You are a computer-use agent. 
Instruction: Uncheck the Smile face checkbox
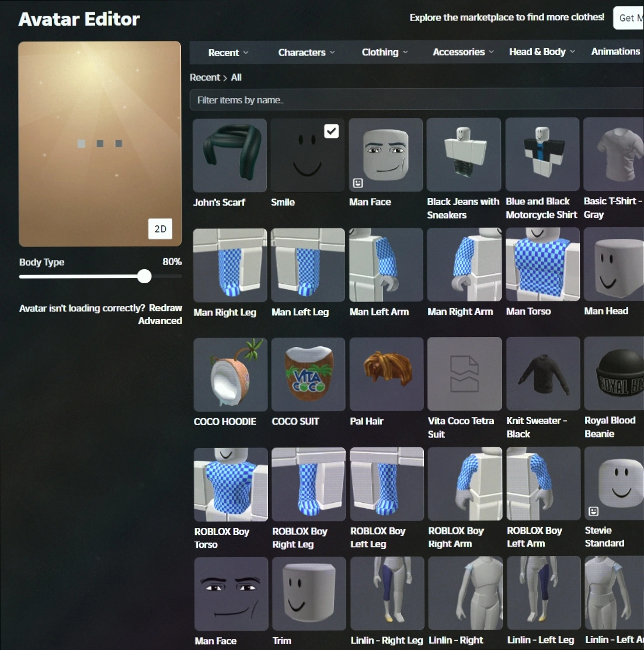331,131
